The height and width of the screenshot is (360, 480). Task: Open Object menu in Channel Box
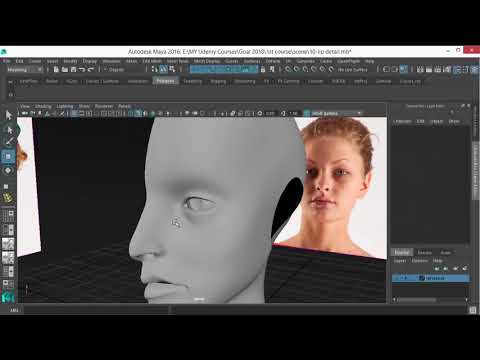[x=436, y=121]
